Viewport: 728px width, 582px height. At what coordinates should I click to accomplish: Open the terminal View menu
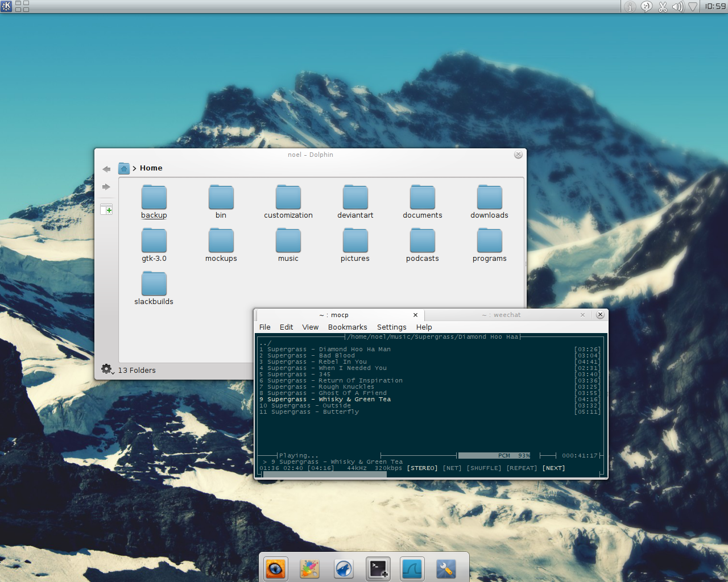311,327
